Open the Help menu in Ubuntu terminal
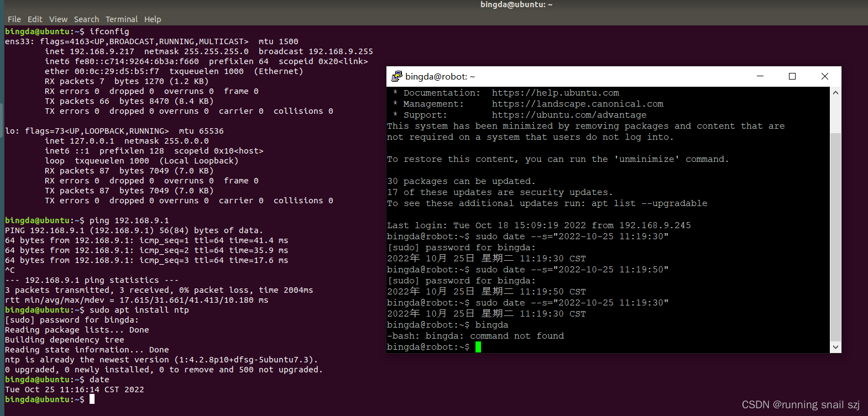This screenshot has width=868, height=416. coord(153,19)
